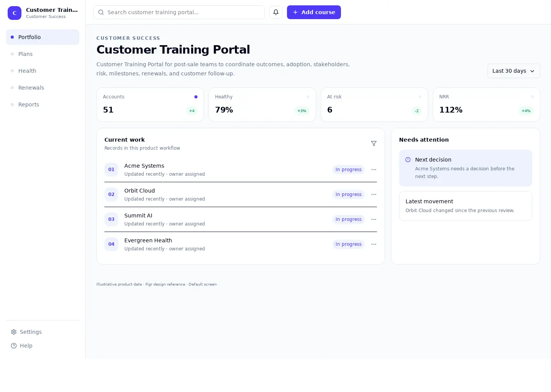Open the At risk metric card

tap(374, 105)
